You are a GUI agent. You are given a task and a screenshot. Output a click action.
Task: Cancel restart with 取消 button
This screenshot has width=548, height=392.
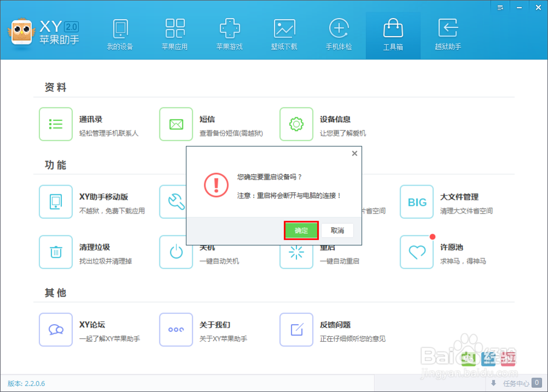pos(337,230)
